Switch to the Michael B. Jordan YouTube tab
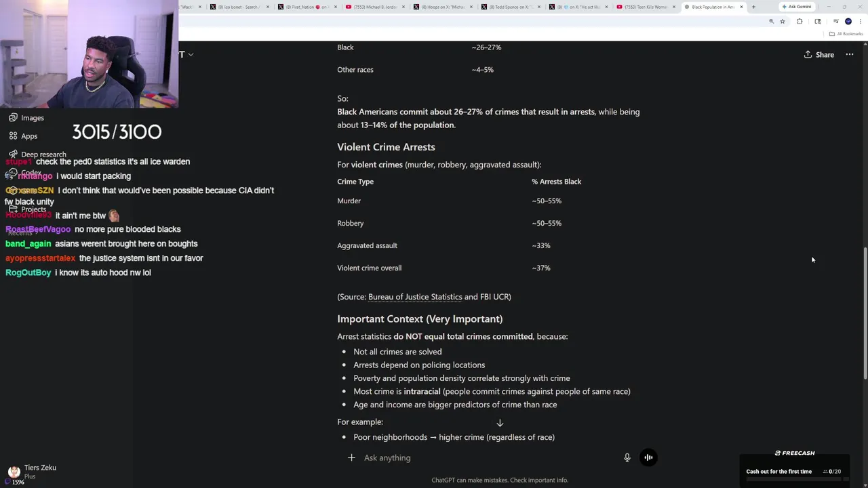This screenshot has height=488, width=868. 373,7
